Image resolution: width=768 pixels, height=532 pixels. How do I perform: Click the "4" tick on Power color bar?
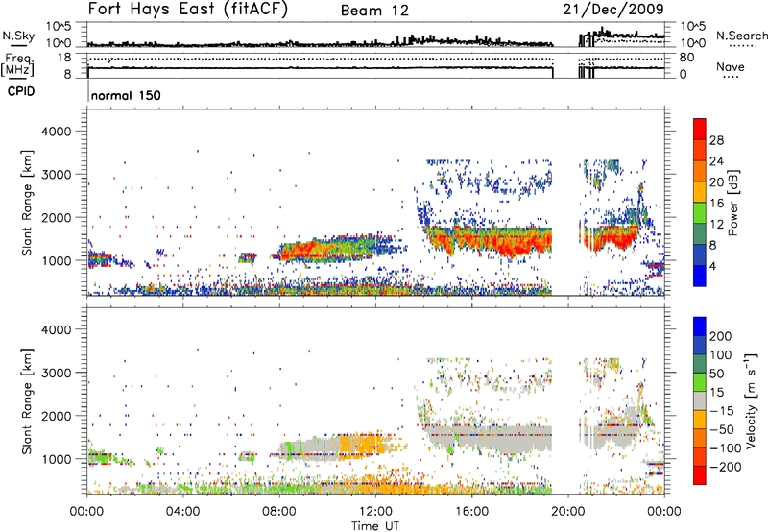point(712,266)
